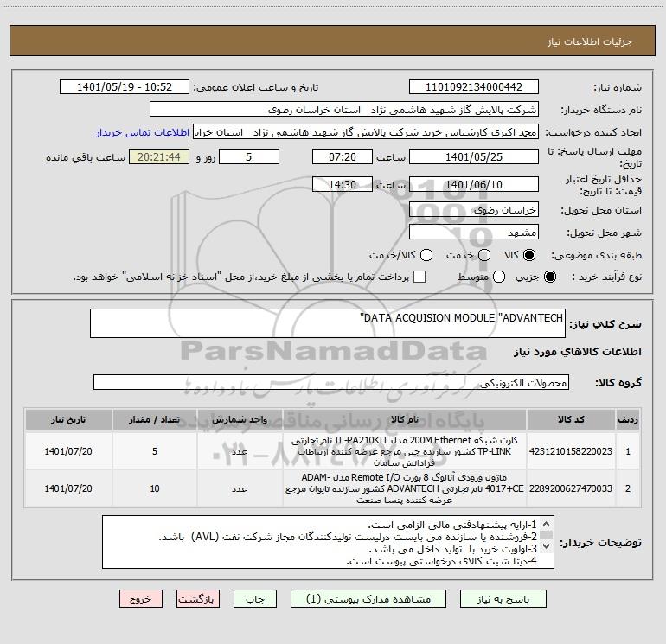
Task: Select the خدمت radio button
Action: click(484, 255)
